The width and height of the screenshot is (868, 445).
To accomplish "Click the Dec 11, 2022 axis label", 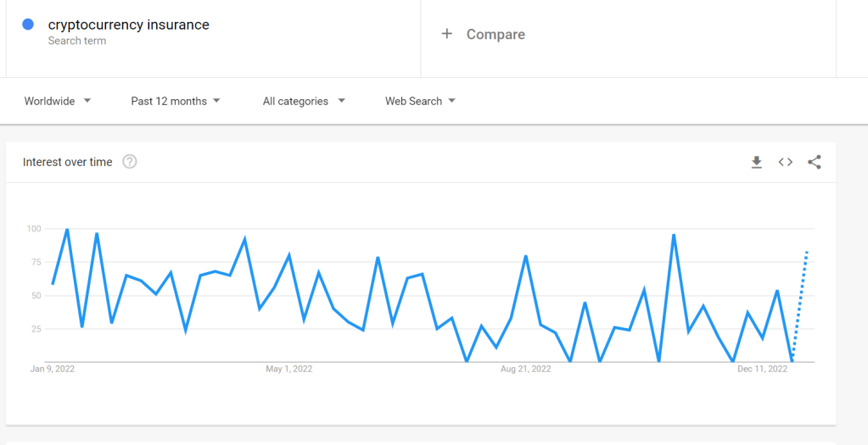I will point(763,370).
